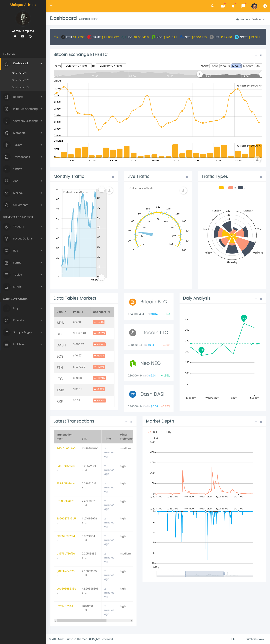Click the Home breadcrumb link
Image resolution: width=270 pixels, height=644 pixels.
[x=244, y=19]
